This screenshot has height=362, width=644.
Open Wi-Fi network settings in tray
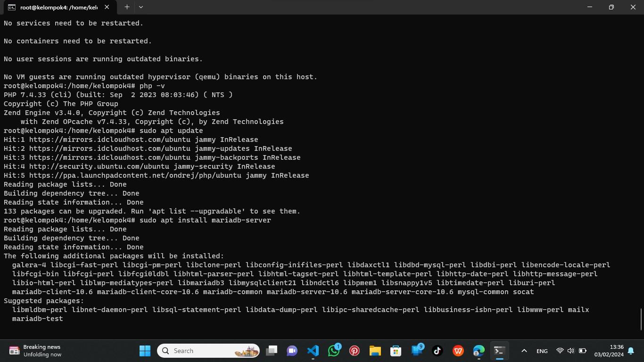point(560,351)
